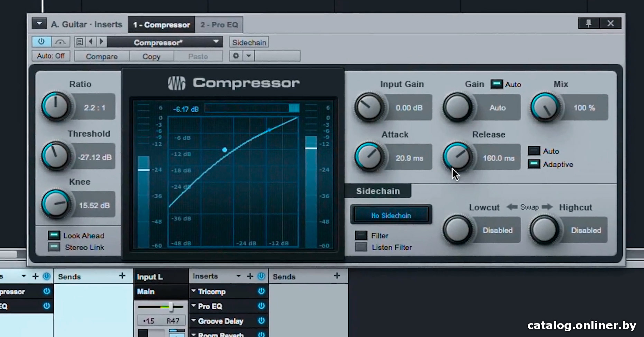Click the Input L channel input selector
Viewport: 644px width, 337px height.
161,277
